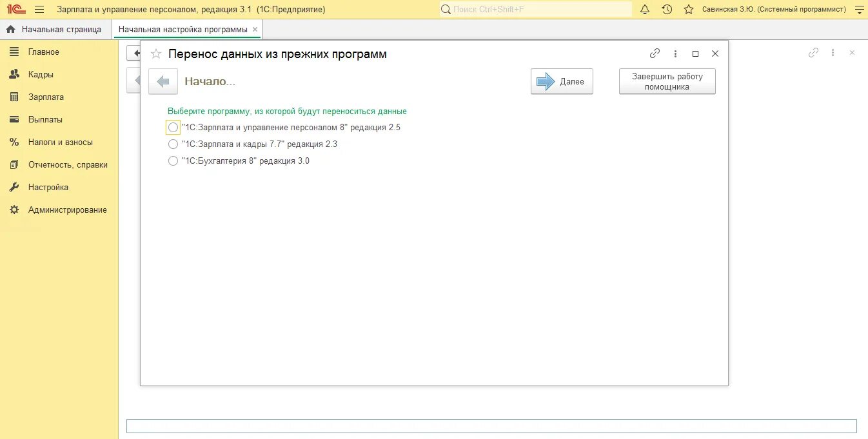
Task: Click the Начало... heading text
Action: coord(210,81)
